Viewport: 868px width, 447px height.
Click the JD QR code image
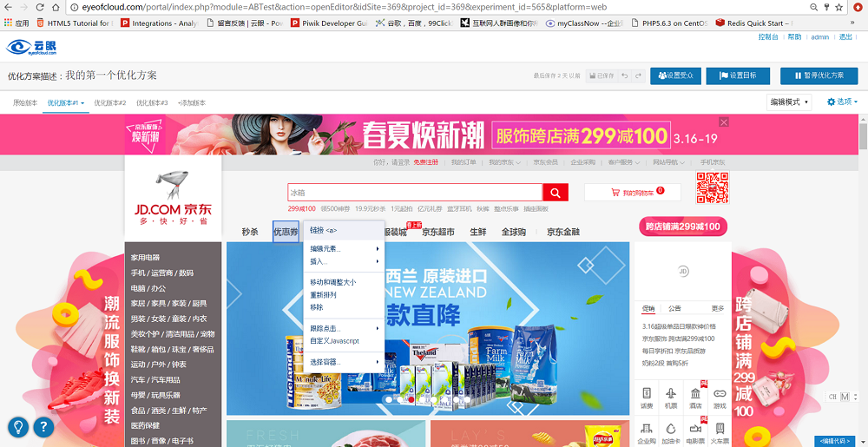713,187
